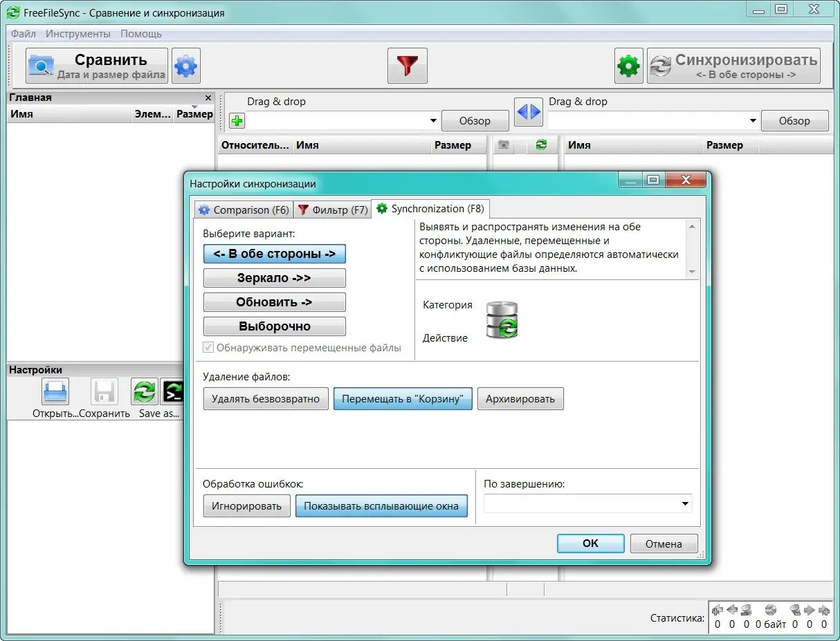840x641 pixels.
Task: Maximize the Настройки синхронизации dialog
Action: [652, 180]
